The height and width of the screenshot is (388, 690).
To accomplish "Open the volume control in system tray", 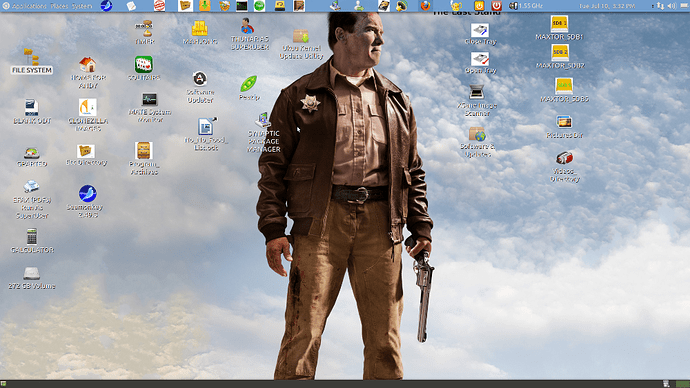I will tap(672, 6).
